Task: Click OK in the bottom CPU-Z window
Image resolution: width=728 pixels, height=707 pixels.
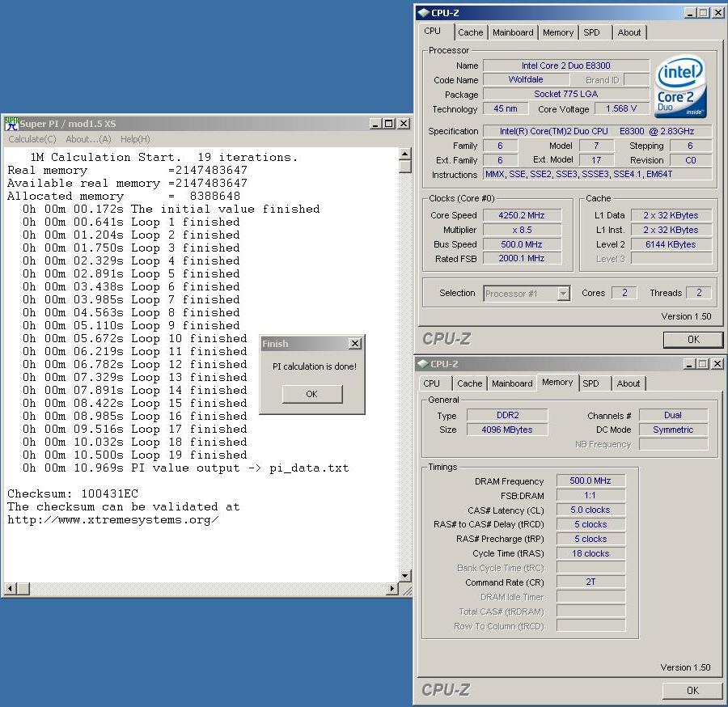Action: coord(692,690)
